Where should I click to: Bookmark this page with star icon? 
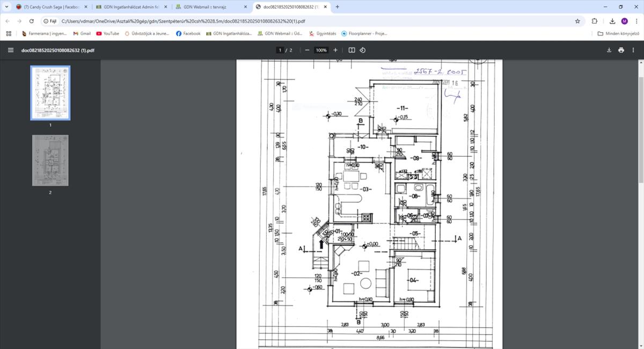(x=577, y=21)
